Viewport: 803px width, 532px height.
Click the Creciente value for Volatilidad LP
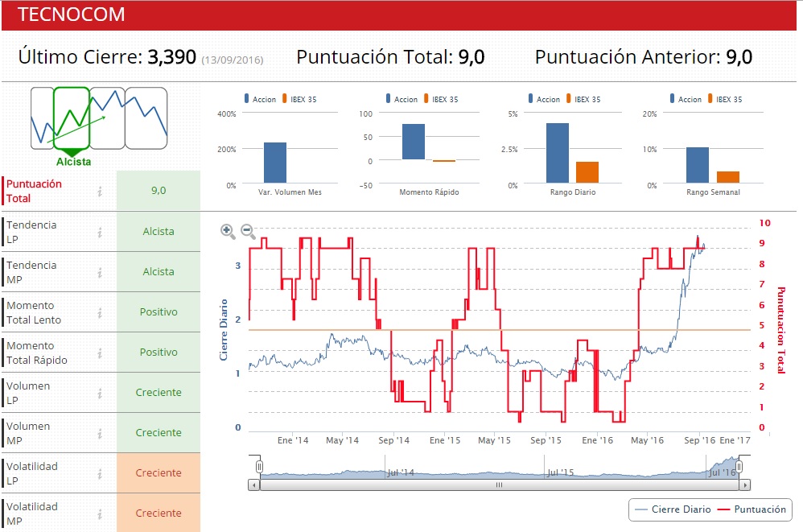click(x=159, y=473)
